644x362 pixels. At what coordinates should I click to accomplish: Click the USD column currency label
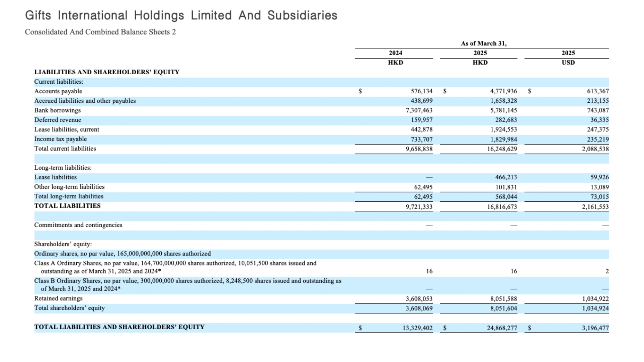(x=568, y=62)
